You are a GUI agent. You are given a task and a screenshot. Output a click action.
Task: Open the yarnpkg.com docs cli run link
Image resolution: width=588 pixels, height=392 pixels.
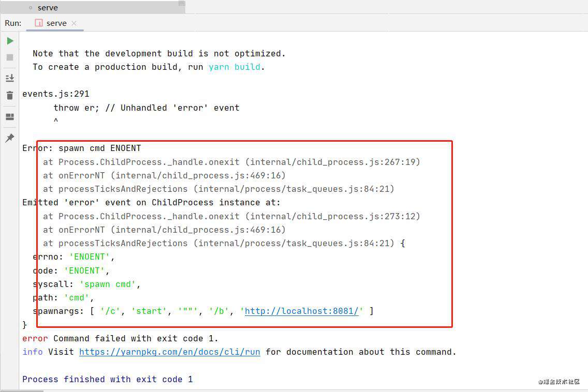169,352
